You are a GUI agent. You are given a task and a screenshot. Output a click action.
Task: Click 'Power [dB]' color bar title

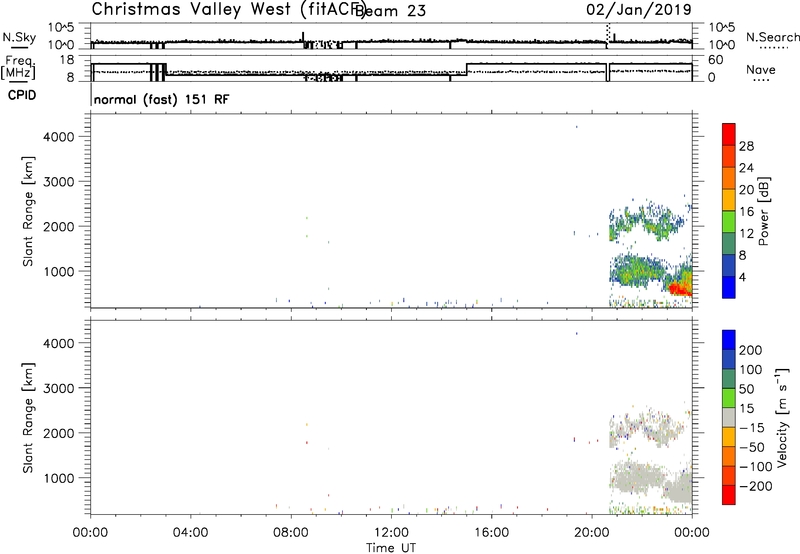click(x=763, y=211)
